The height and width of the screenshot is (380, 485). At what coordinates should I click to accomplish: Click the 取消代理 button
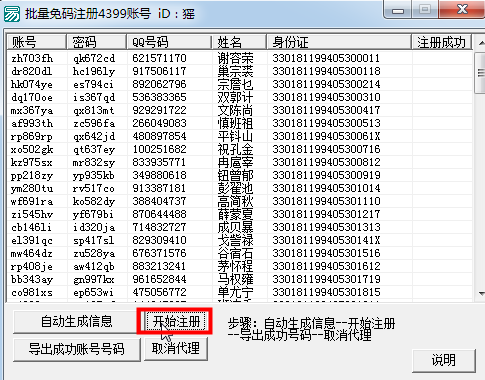[176, 349]
